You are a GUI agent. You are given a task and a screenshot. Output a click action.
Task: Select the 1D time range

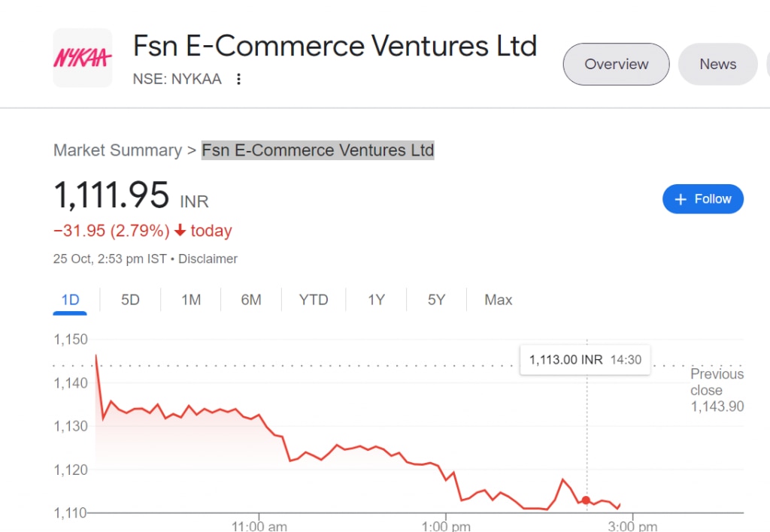(x=70, y=299)
